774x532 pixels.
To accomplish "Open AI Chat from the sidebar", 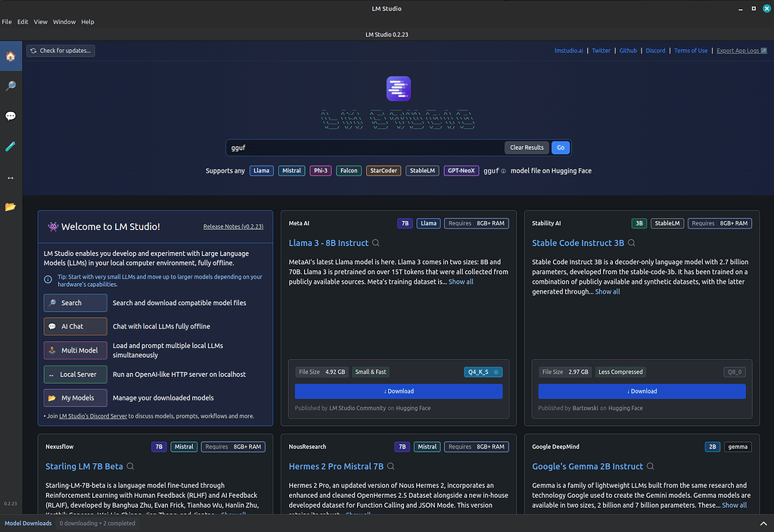I will (x=10, y=115).
